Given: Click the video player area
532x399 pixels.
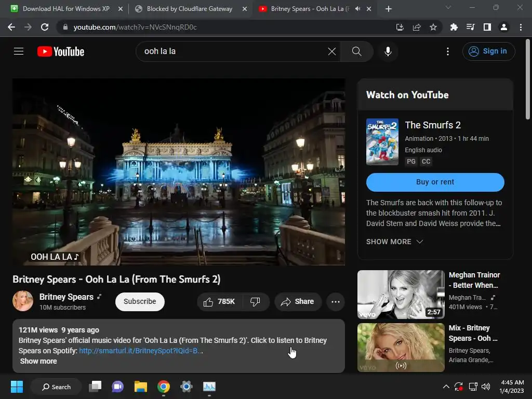Looking at the screenshot, I should (x=179, y=171).
